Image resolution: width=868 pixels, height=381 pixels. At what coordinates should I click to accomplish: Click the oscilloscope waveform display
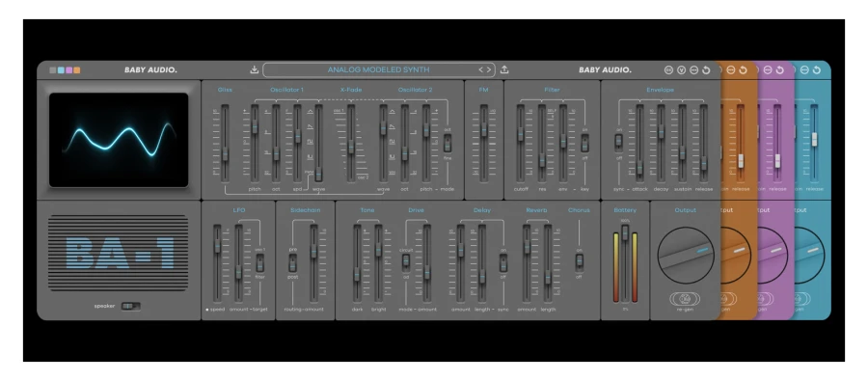(119, 140)
